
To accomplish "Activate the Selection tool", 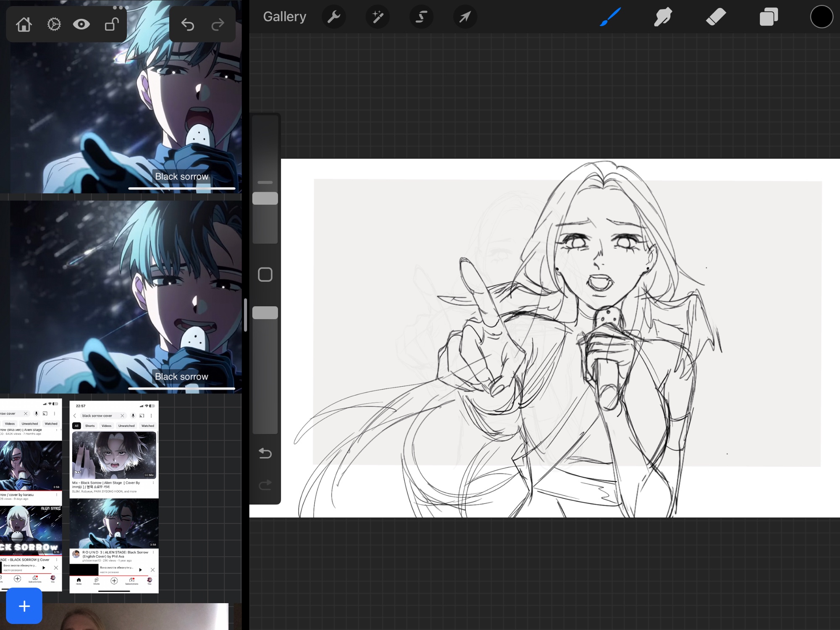I will click(421, 17).
